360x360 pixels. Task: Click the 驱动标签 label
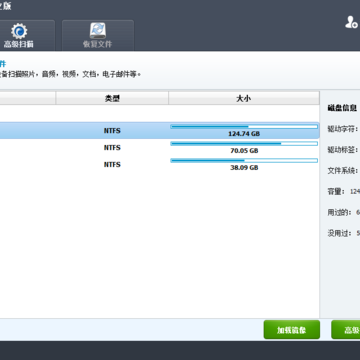click(x=343, y=150)
